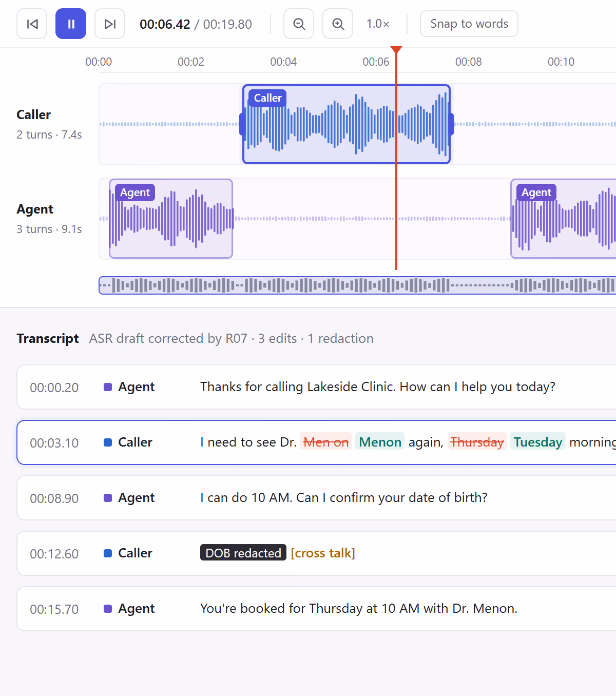Image resolution: width=616 pixels, height=696 pixels.
Task: Click the struck-through "Men on" deletion
Action: 326,442
